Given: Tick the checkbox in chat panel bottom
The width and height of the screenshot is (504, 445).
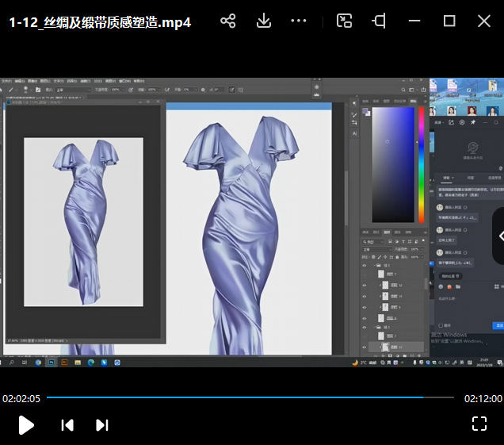Looking at the screenshot, I should [440, 325].
